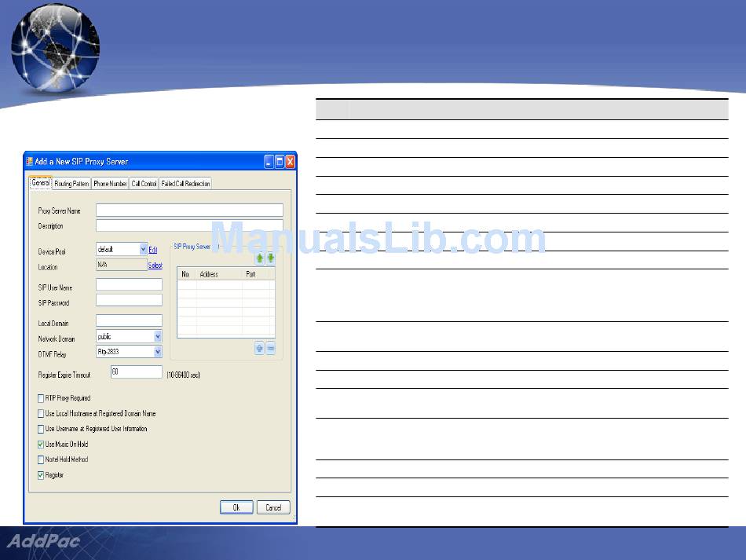746x560 pixels.
Task: Expand the Network Domain dropdown
Action: (158, 336)
